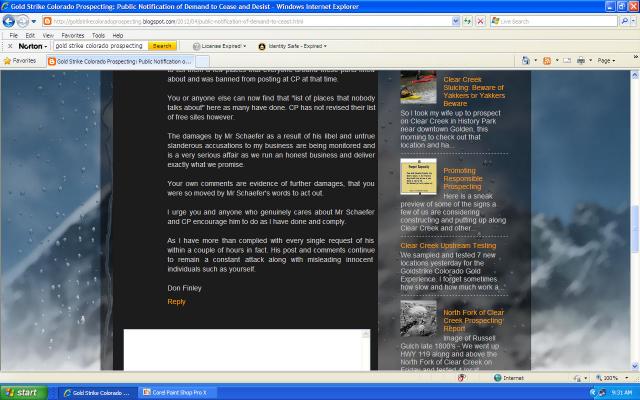Select the Gold Strike Colorado Prospecting tab
This screenshot has width=640, height=400.
(x=120, y=61)
